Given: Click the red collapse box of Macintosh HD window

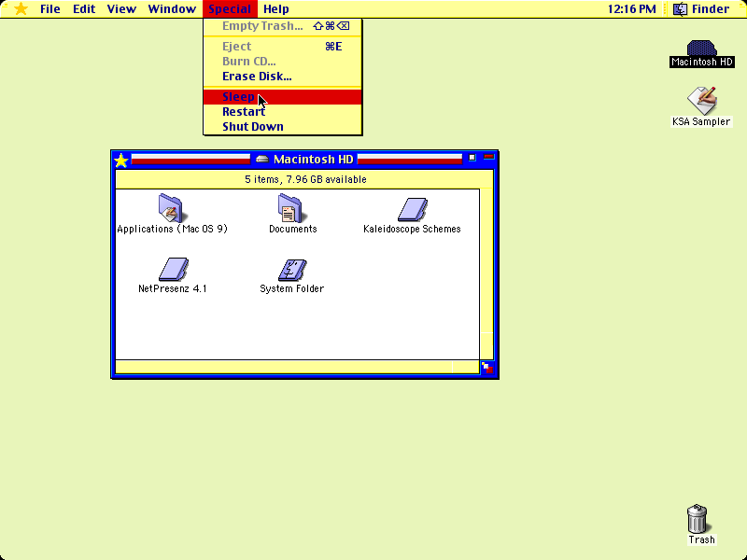Looking at the screenshot, I should [x=488, y=157].
